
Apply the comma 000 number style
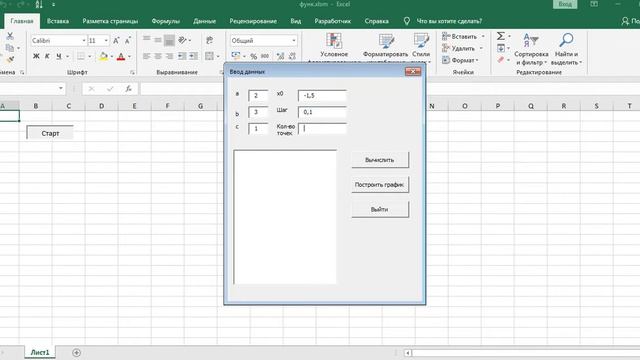pyautogui.click(x=265, y=56)
